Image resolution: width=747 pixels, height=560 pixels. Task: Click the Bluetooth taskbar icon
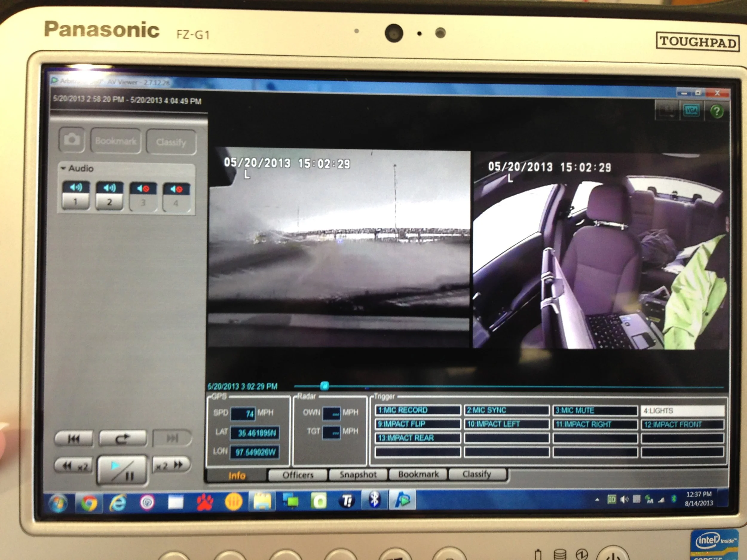tap(374, 500)
